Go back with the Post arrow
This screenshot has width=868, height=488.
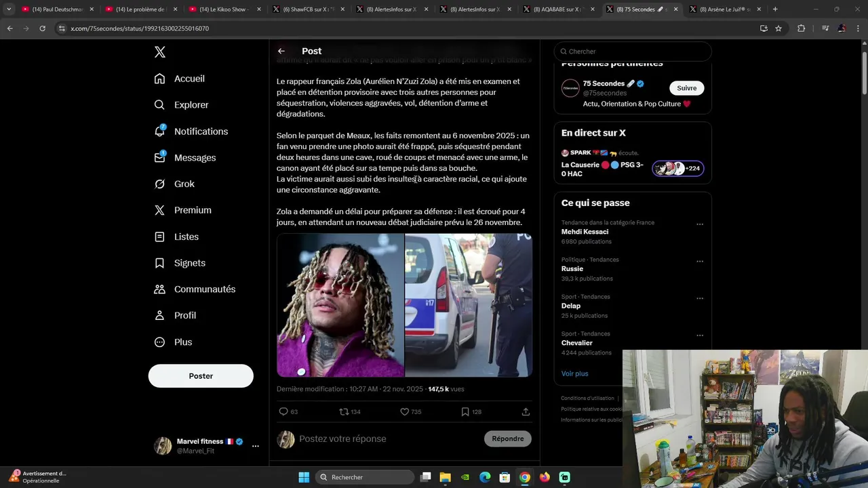281,52
